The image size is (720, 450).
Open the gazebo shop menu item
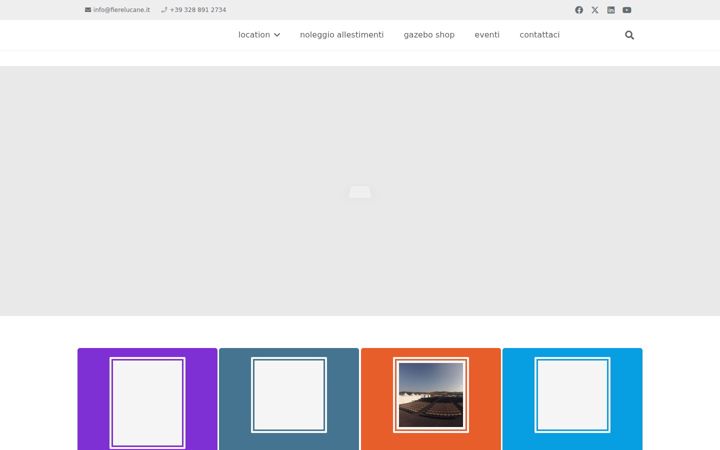click(x=429, y=35)
